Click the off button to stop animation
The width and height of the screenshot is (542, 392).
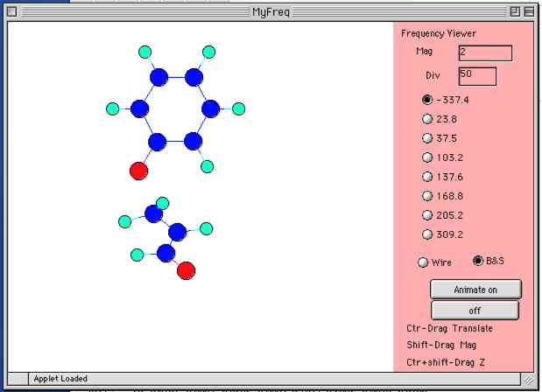(x=475, y=311)
